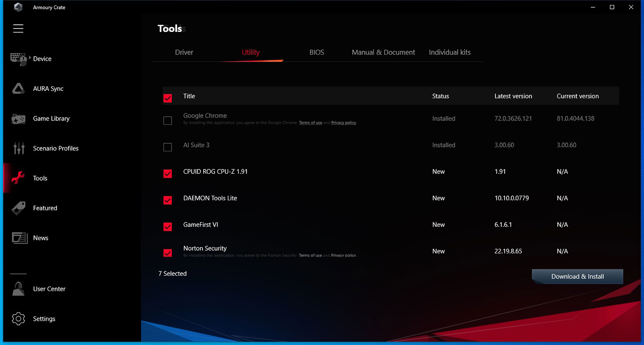Uncheck the Norton Security checkbox
The image size is (644, 345).
(168, 253)
